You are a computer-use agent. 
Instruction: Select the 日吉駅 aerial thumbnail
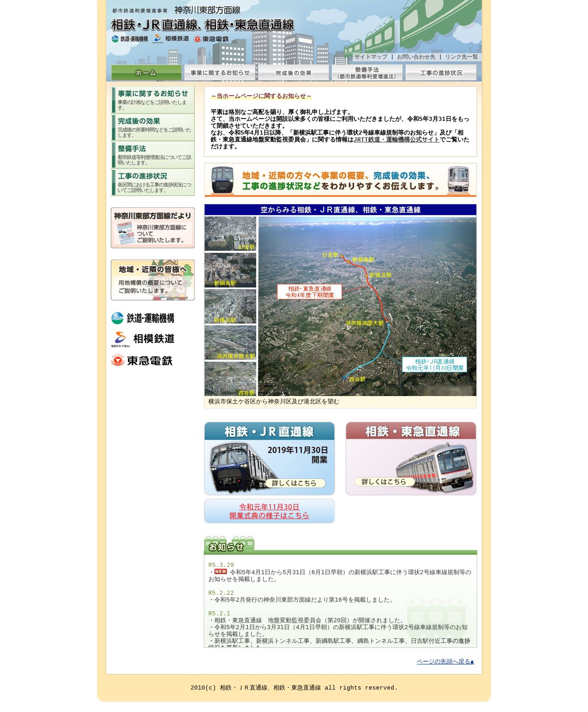tap(230, 234)
